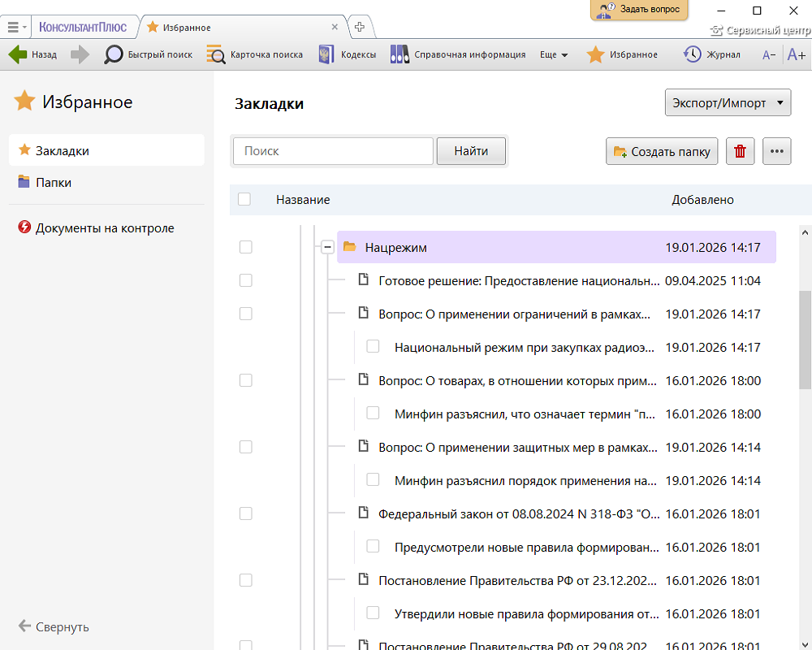This screenshot has width=812, height=650.
Task: Open Справочная информация binders icon
Action: (400, 54)
